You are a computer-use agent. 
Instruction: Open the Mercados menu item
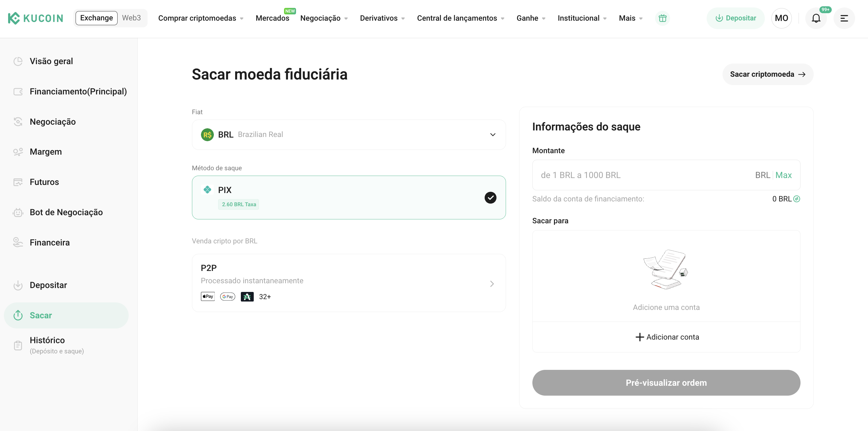(x=272, y=18)
